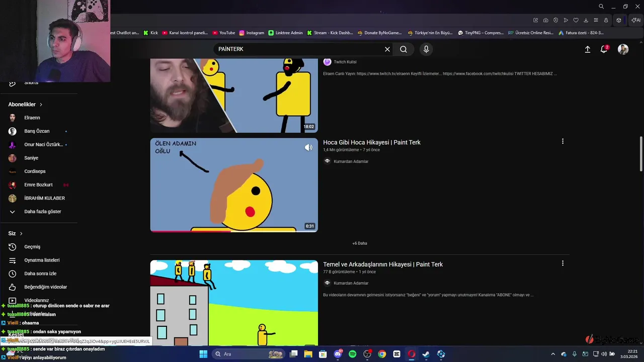Play Temel ve Arkadaşlarının building thumbnail
Image resolution: width=644 pixels, height=362 pixels.
point(234,303)
